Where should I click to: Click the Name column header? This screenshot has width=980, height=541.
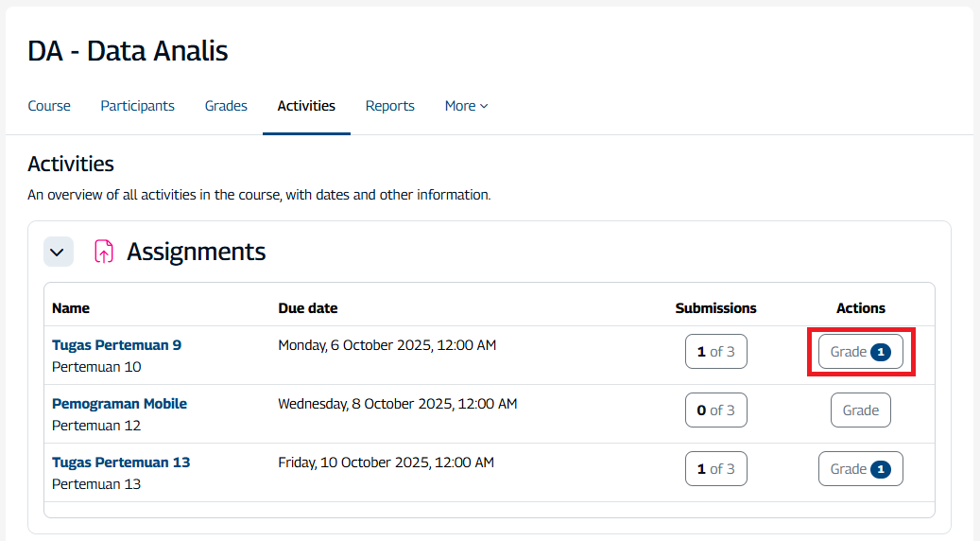coord(71,308)
